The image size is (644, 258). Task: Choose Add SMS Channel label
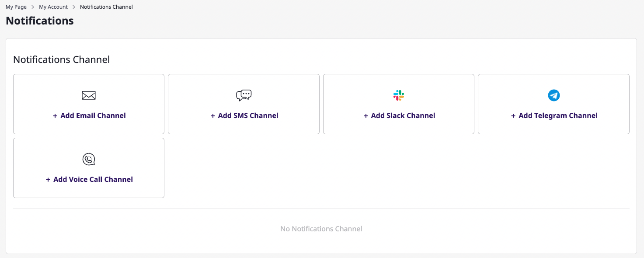248,116
